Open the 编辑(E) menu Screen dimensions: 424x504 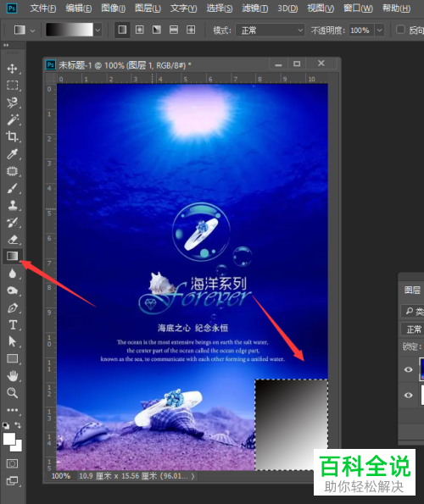79,8
